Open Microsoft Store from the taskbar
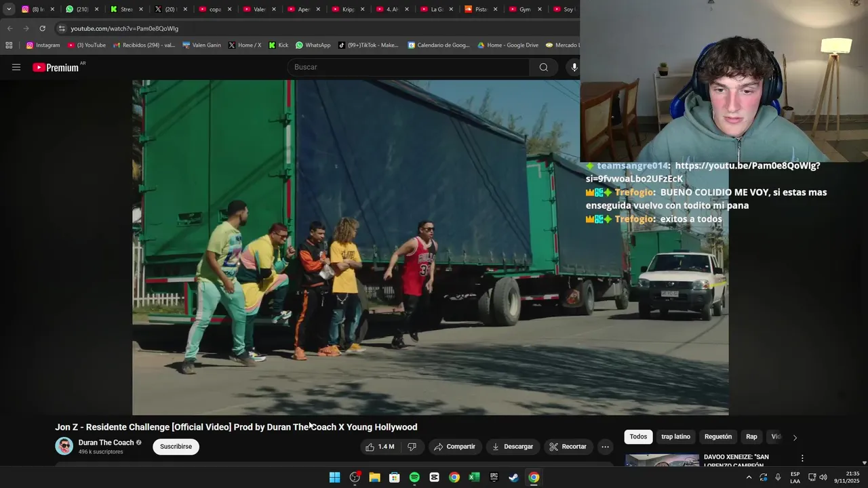 click(394, 477)
